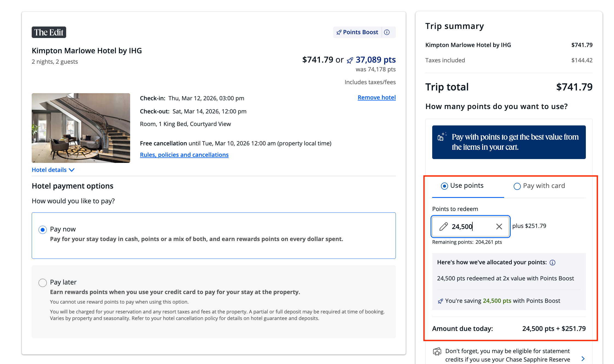
Task: Select the Pay now radio button
Action: coord(43,230)
